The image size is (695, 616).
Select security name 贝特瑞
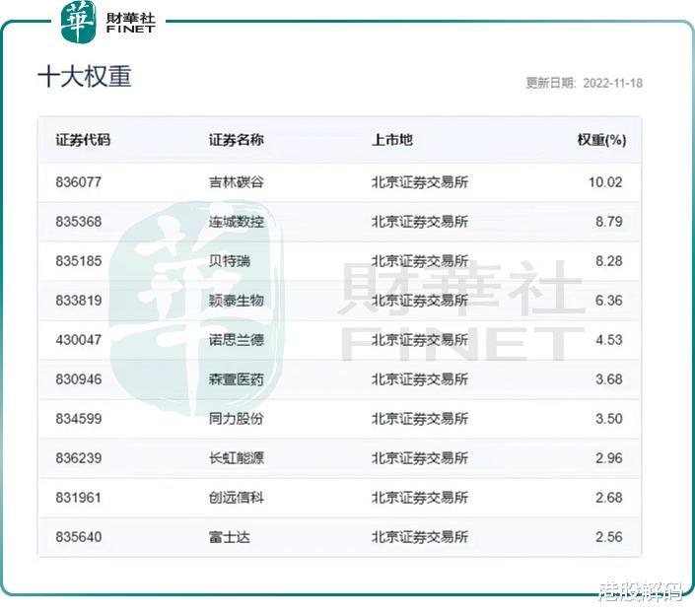(230, 261)
